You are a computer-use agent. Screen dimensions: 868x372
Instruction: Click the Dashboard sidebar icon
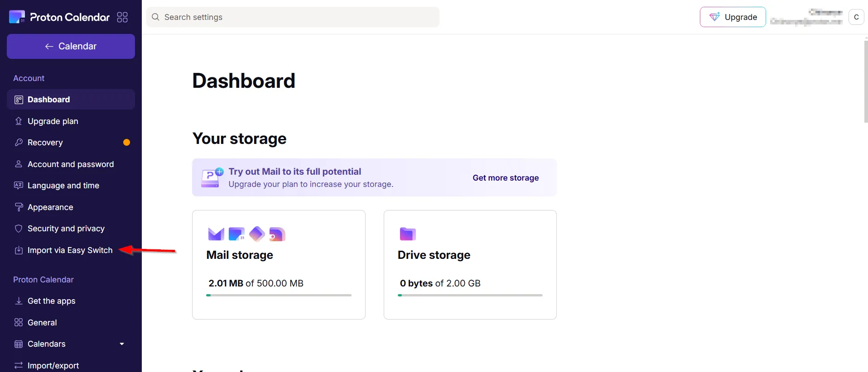(19, 100)
